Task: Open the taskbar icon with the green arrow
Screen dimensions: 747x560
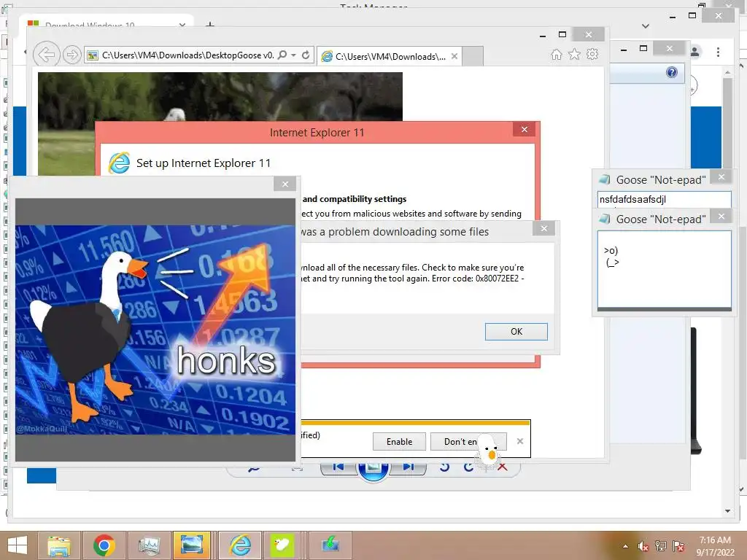Action: pos(330,545)
